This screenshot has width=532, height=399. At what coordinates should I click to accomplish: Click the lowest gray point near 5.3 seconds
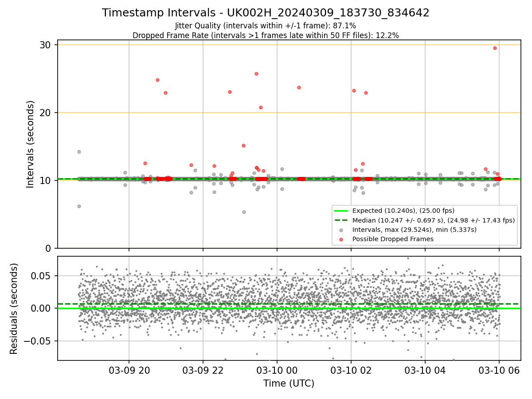(244, 212)
